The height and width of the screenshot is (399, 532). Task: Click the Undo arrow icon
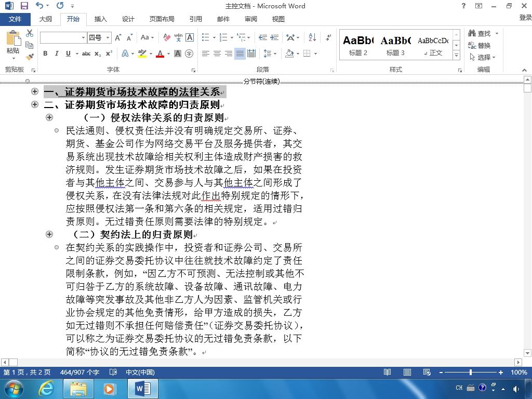pos(39,5)
